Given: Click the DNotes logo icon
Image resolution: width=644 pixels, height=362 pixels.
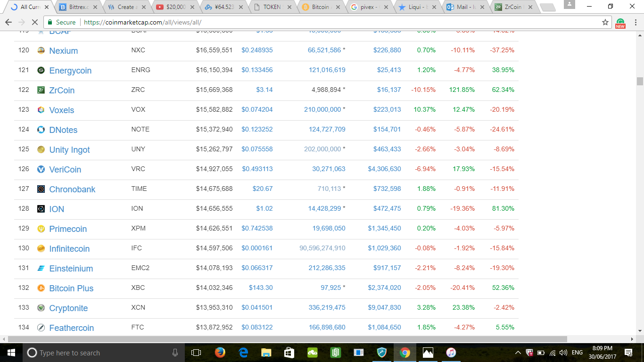Looking at the screenshot, I should 41,130.
